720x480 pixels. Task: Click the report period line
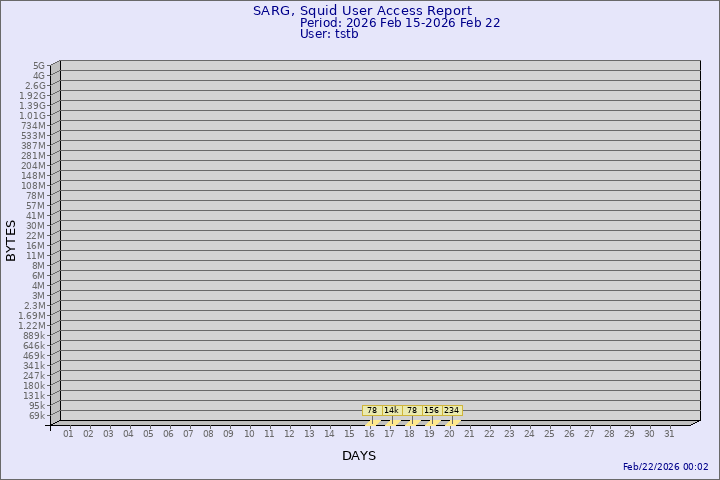point(400,23)
